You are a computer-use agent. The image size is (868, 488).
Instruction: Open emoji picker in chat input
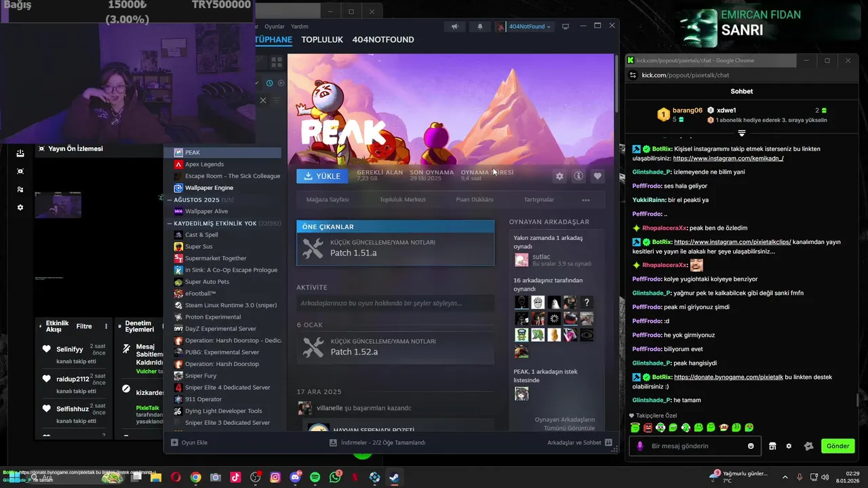pos(751,446)
